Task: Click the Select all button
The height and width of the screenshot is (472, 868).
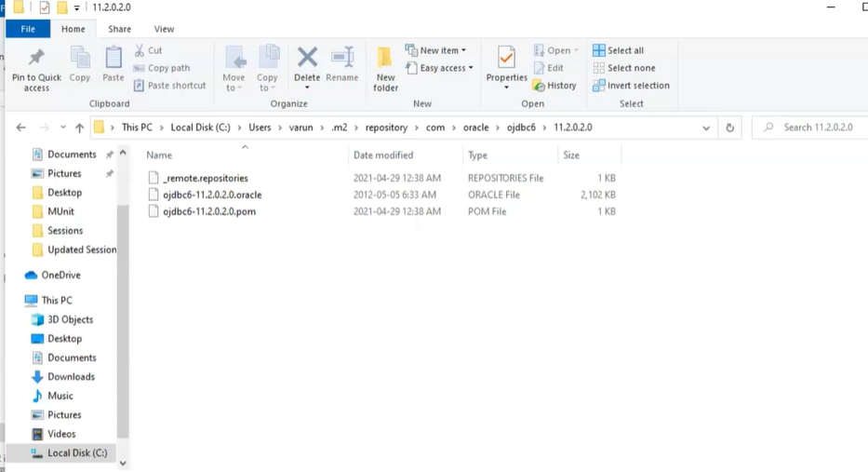Action: (x=619, y=50)
